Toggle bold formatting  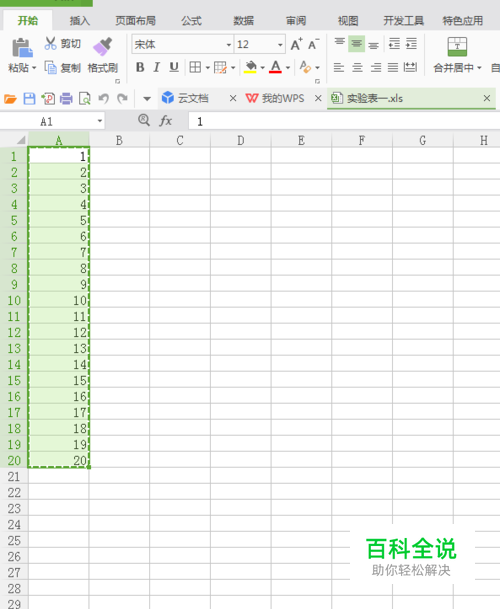140,68
